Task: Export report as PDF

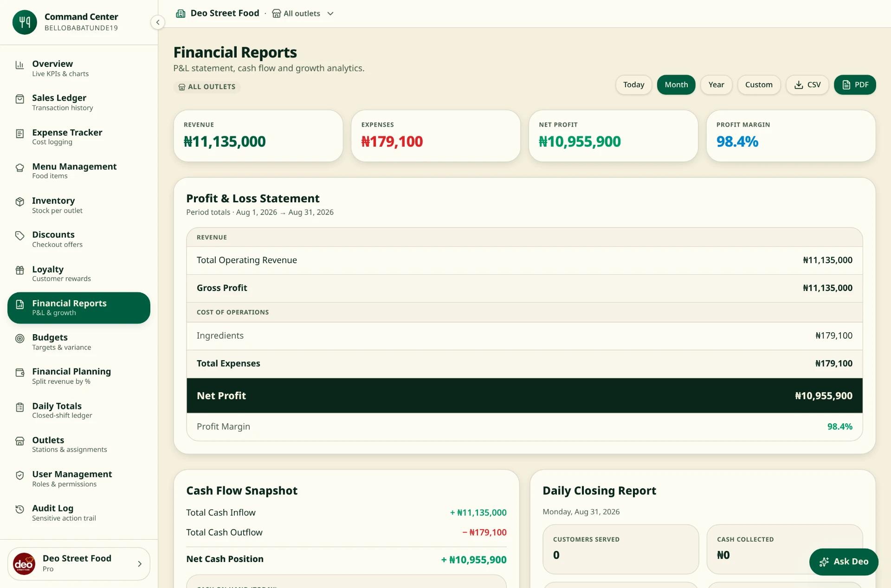Action: [855, 84]
